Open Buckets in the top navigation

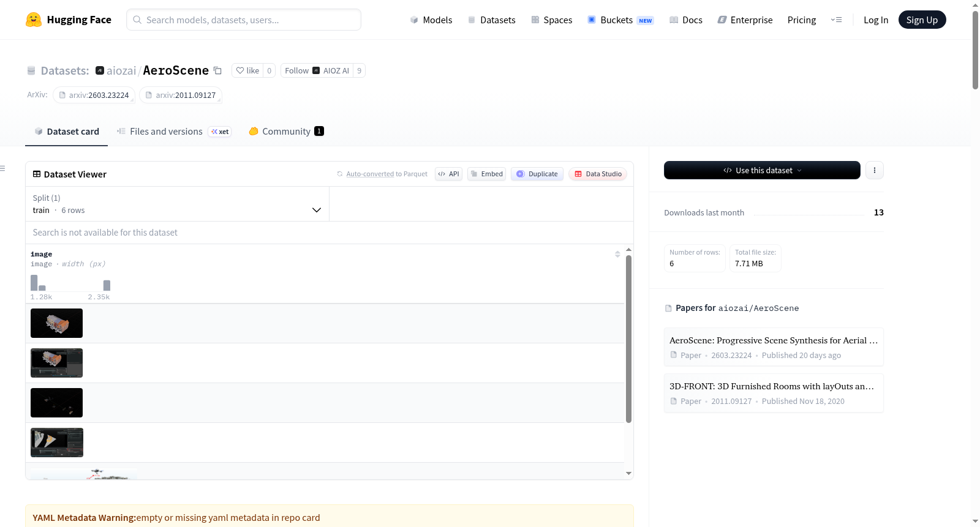(x=620, y=20)
